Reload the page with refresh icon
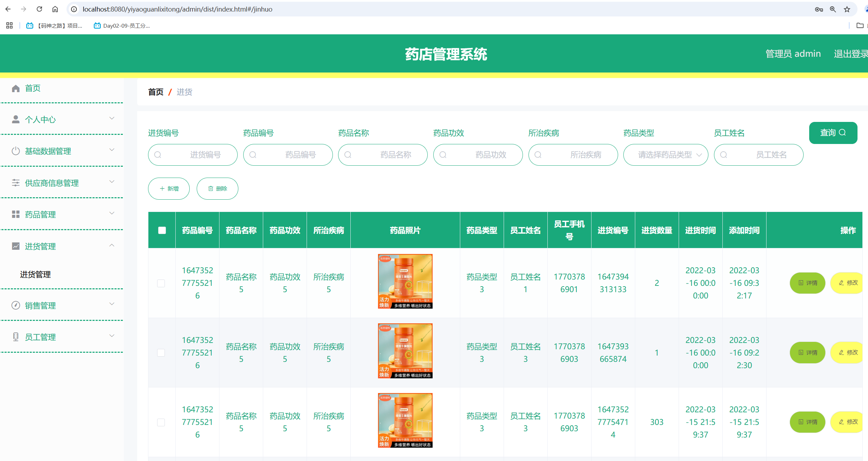868x461 pixels. [x=39, y=9]
